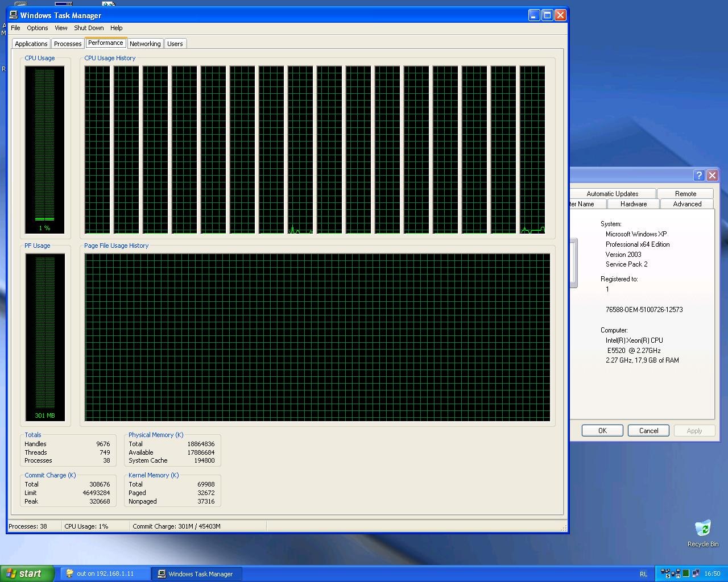
Task: Switch to the Networking tab
Action: [x=145, y=44]
